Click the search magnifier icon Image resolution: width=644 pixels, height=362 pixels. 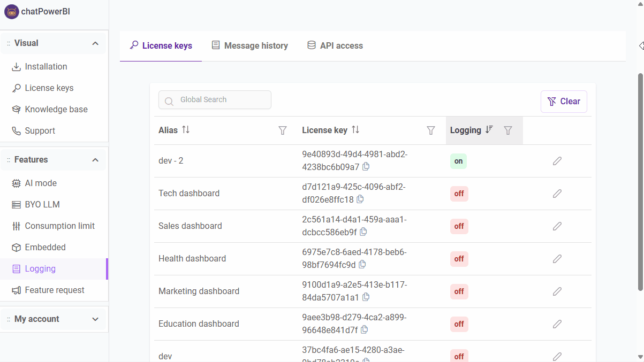pyautogui.click(x=169, y=102)
